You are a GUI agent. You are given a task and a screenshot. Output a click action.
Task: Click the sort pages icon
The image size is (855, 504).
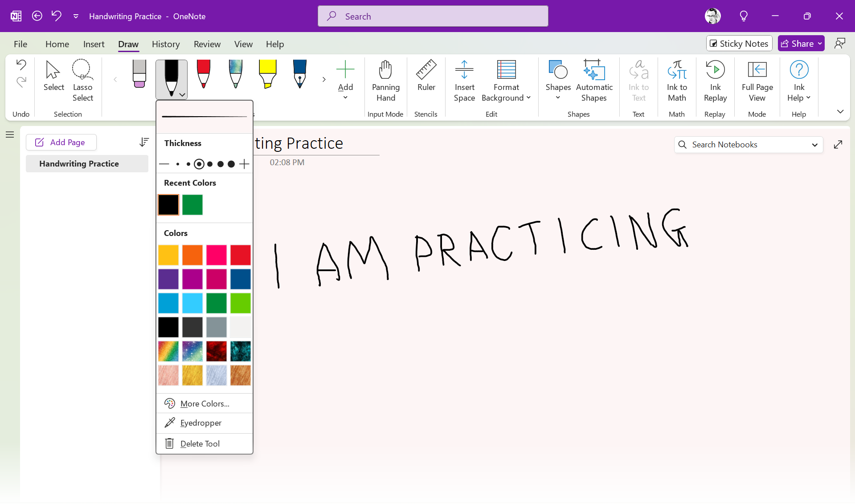(x=144, y=142)
